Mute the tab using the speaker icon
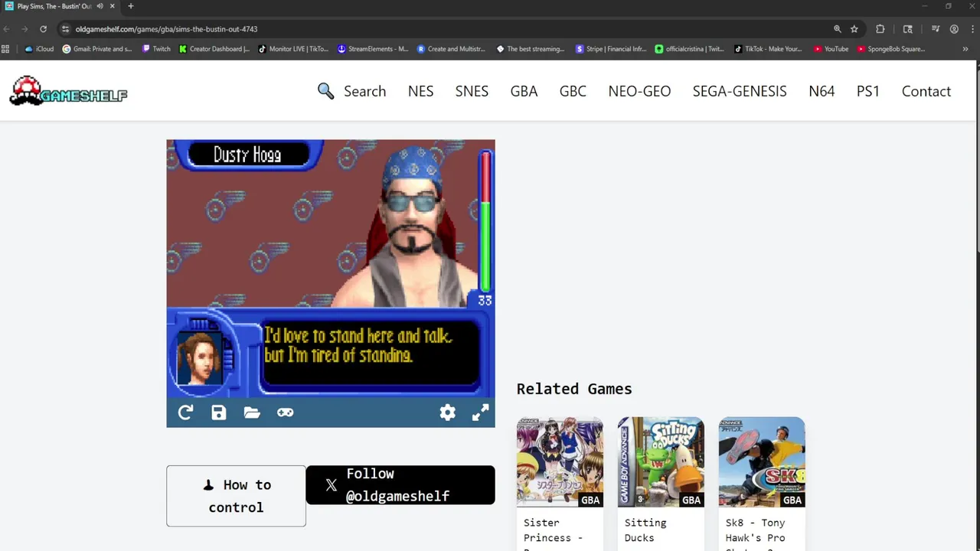The width and height of the screenshot is (980, 551). pos(100,6)
